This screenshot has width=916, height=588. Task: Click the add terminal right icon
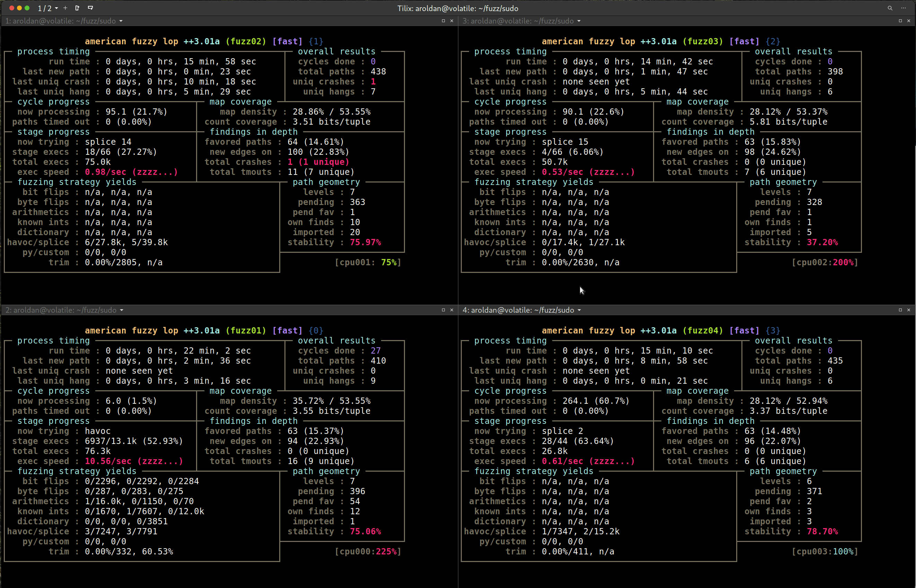tap(77, 8)
